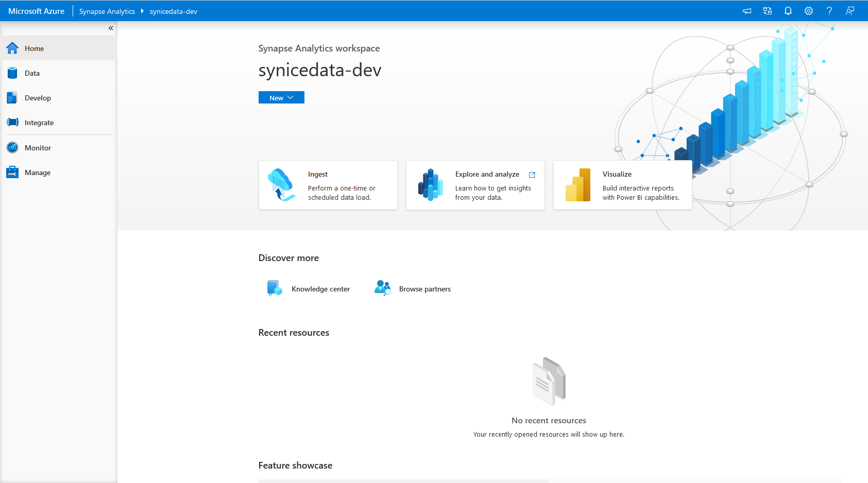The height and width of the screenshot is (483, 868).
Task: Open the feedback person icon
Action: [850, 11]
